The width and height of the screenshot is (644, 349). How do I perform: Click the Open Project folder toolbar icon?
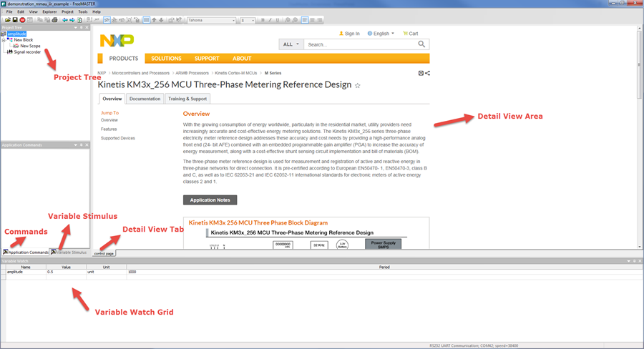pos(7,20)
